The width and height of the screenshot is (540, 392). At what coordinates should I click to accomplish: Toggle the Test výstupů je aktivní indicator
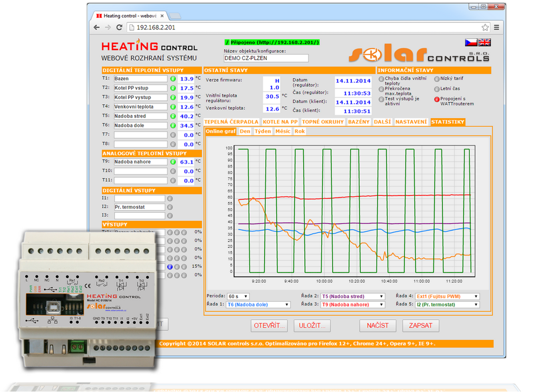(381, 100)
